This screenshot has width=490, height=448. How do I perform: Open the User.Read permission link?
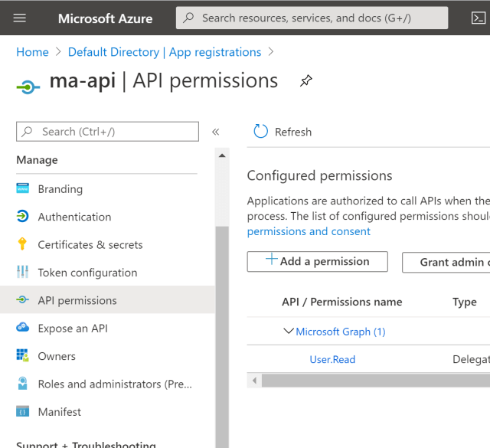(332, 359)
